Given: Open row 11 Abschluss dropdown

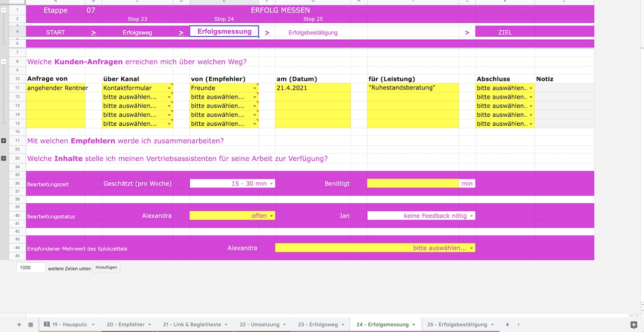Looking at the screenshot, I should (531, 88).
